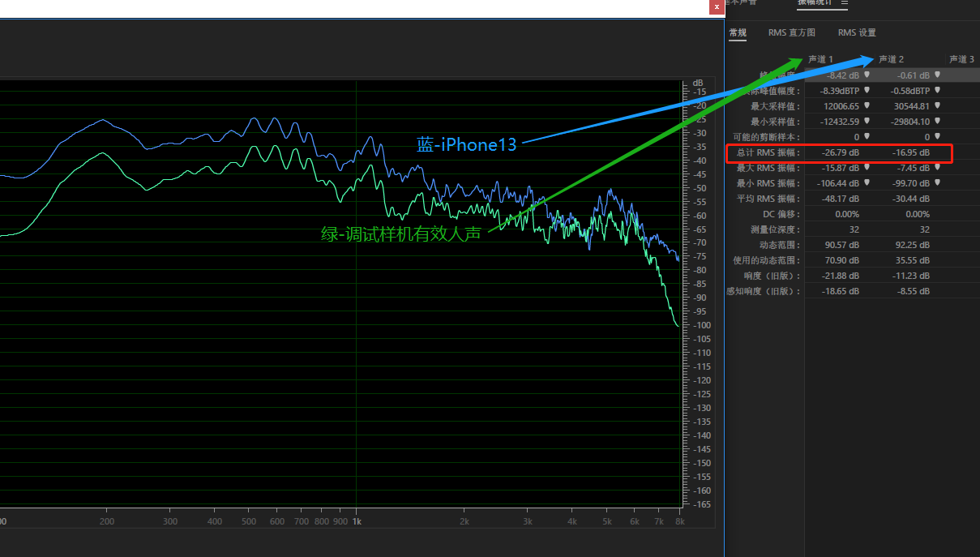Click average RMS value -30.44 dB

point(911,199)
